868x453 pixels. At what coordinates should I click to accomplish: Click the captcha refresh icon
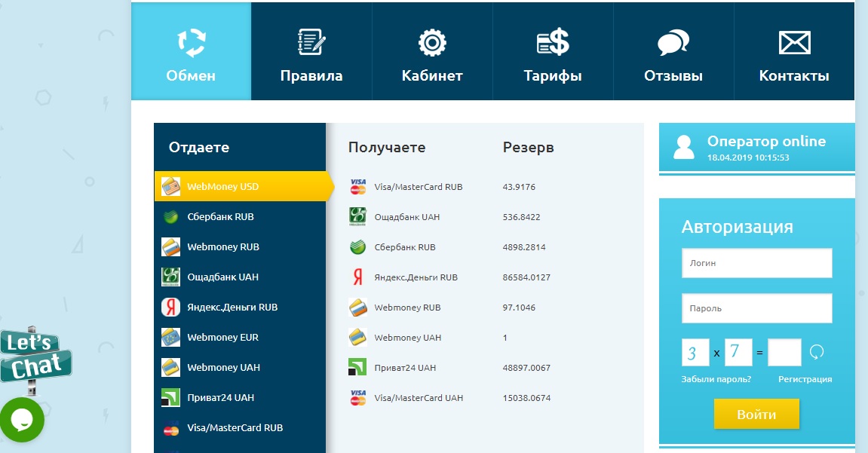(x=816, y=352)
